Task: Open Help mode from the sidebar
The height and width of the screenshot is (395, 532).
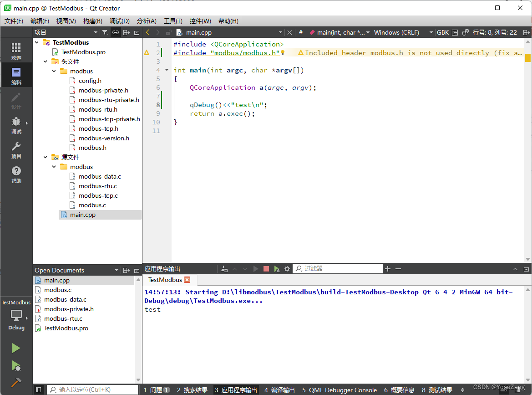Action: point(16,173)
